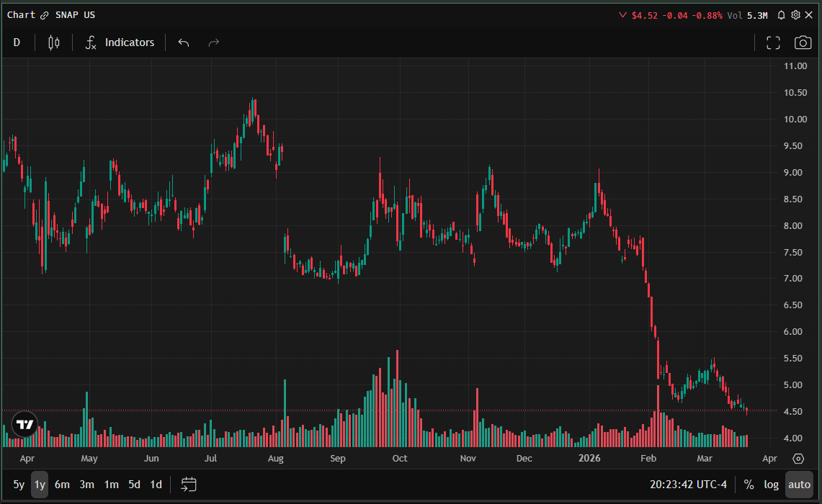This screenshot has height=504, width=822.
Task: Redo the chart action
Action: coord(213,42)
